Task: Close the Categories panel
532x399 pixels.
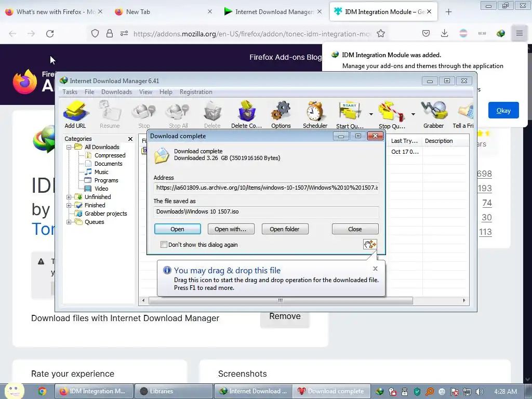Action: coord(130,139)
